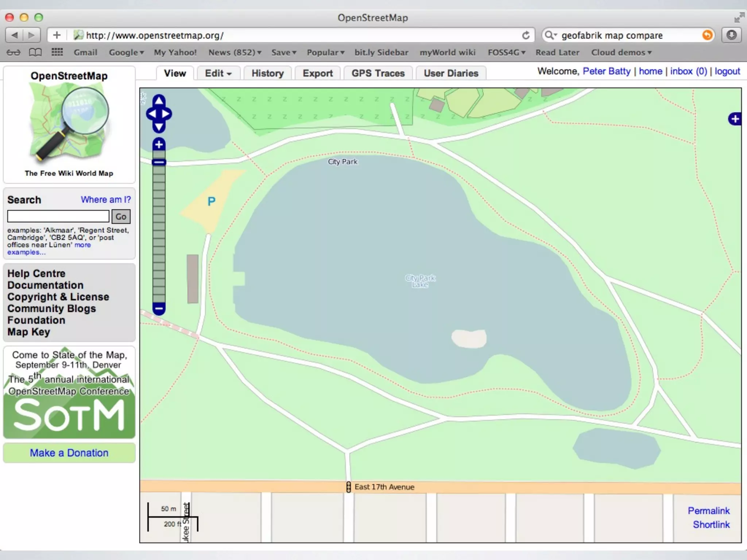Open Safari downloads button
The image size is (747, 560).
click(731, 35)
